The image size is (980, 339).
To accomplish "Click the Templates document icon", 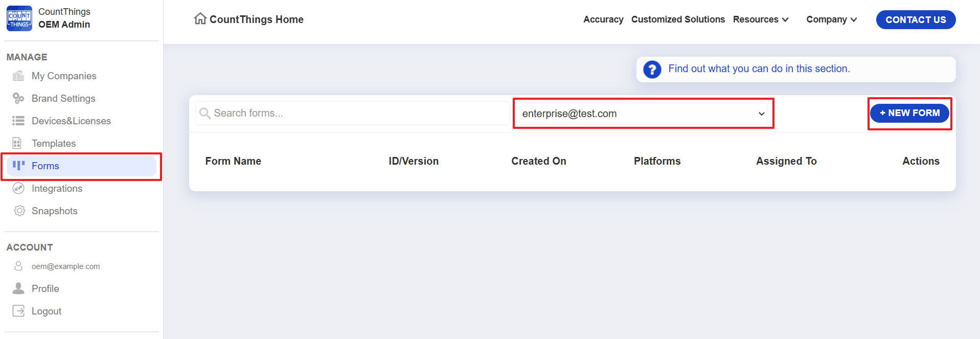I will click(17, 143).
